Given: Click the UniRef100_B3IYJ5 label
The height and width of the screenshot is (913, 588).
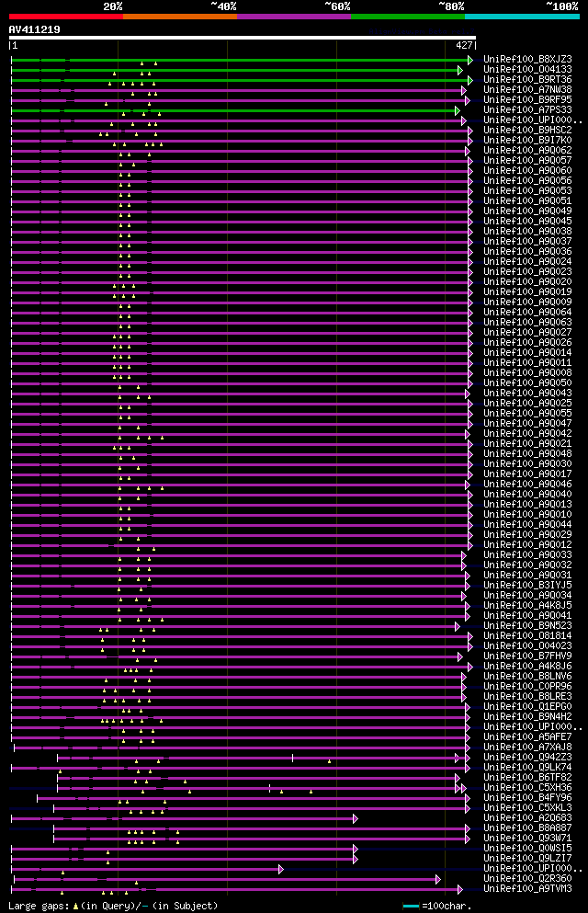Looking at the screenshot, I should 527,585.
